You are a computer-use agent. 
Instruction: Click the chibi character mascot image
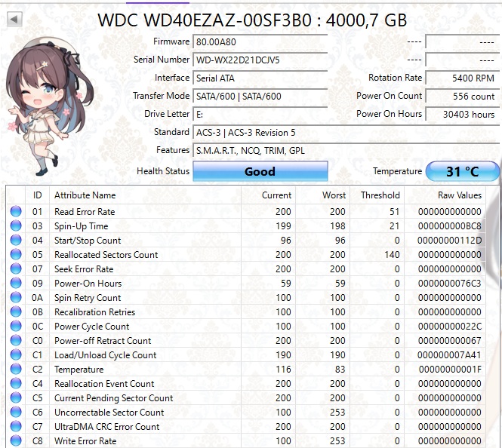point(48,107)
